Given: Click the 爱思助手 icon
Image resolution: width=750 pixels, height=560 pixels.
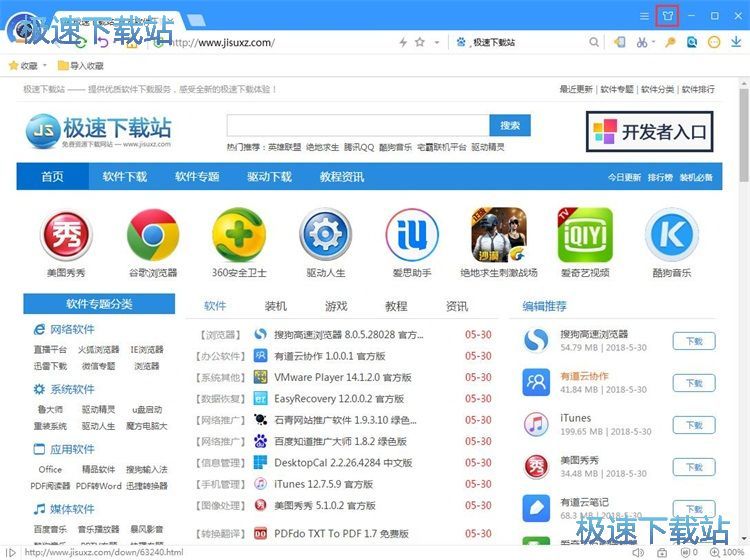Looking at the screenshot, I should 412,235.
